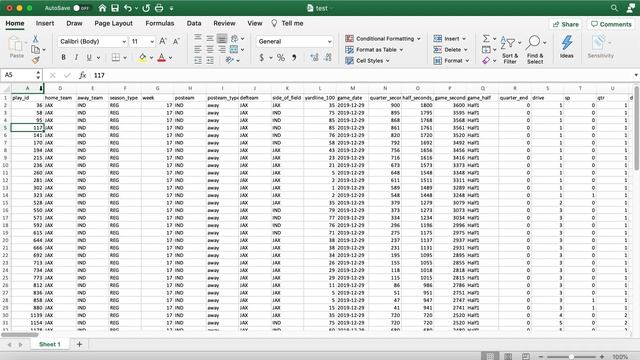Add a new sheet with plus button
The width and height of the screenshot is (640, 360).
pos(79,344)
